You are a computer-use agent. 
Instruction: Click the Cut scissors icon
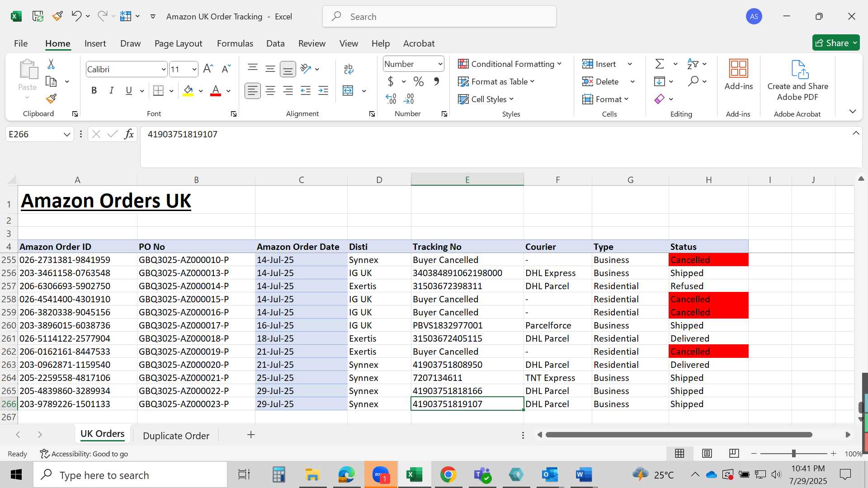coord(51,65)
